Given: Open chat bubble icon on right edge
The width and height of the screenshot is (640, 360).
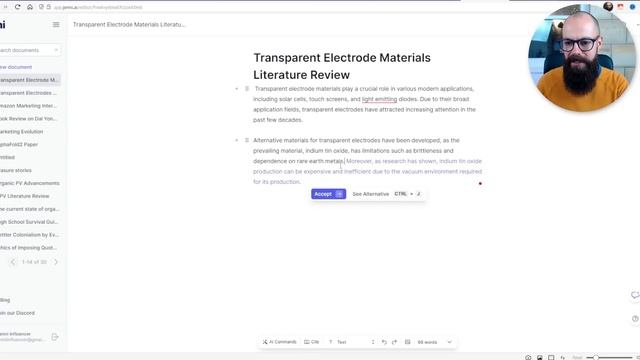Looking at the screenshot, I should [635, 295].
